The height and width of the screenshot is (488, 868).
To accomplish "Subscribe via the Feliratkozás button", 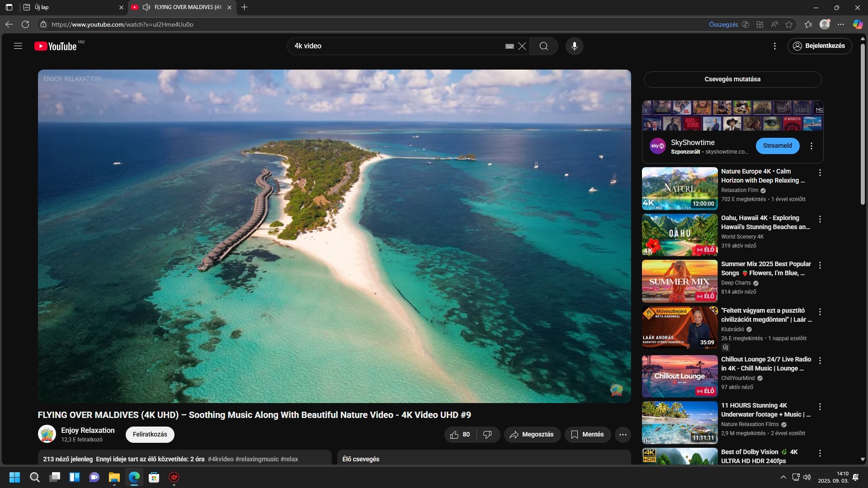I will [150, 435].
